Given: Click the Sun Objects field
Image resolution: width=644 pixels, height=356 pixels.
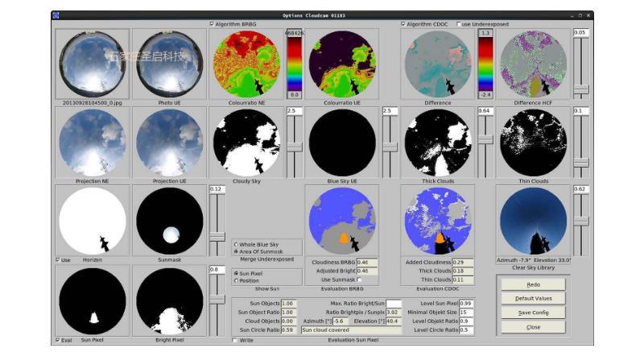Looking at the screenshot, I should tap(288, 304).
